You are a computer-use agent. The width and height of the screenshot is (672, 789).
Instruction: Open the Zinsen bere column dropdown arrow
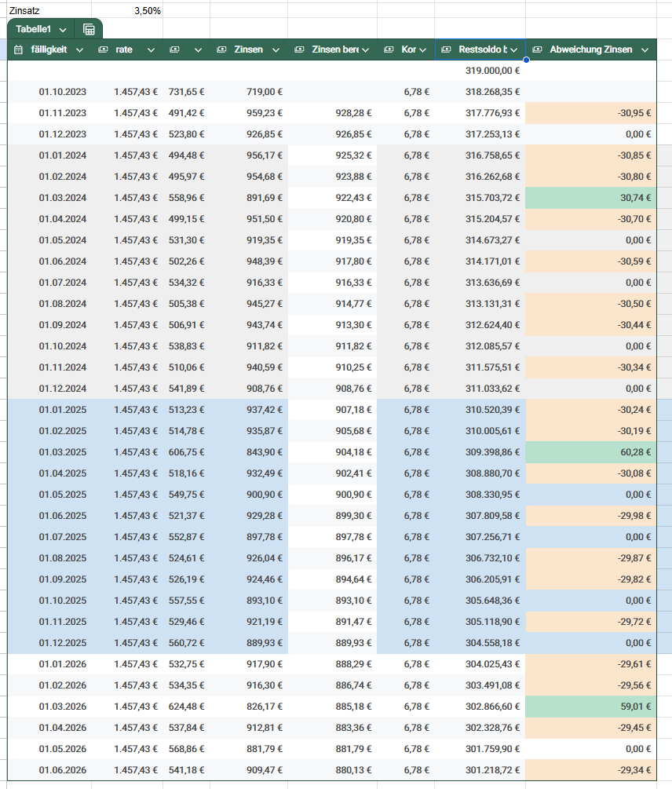coord(365,49)
